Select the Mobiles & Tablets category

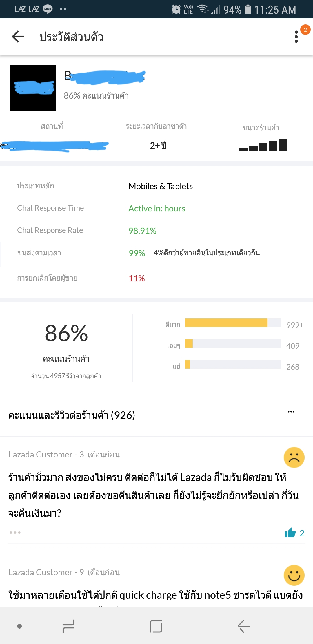tap(161, 186)
